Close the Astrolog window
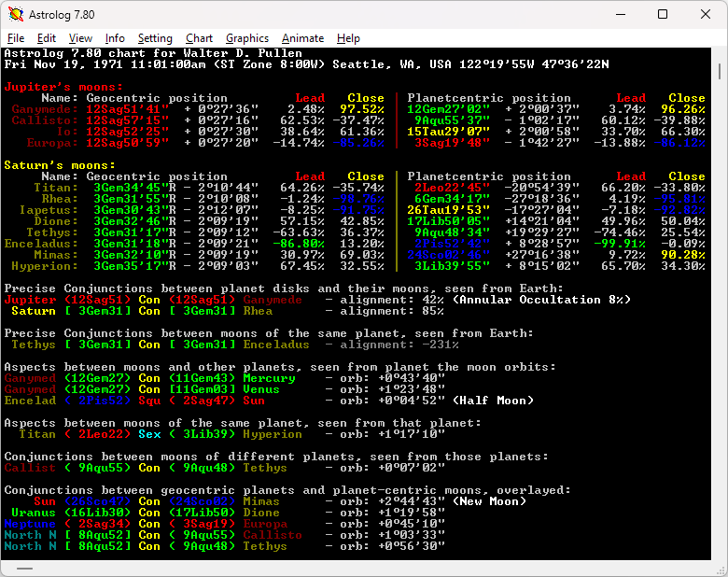728x577 pixels. tap(705, 15)
